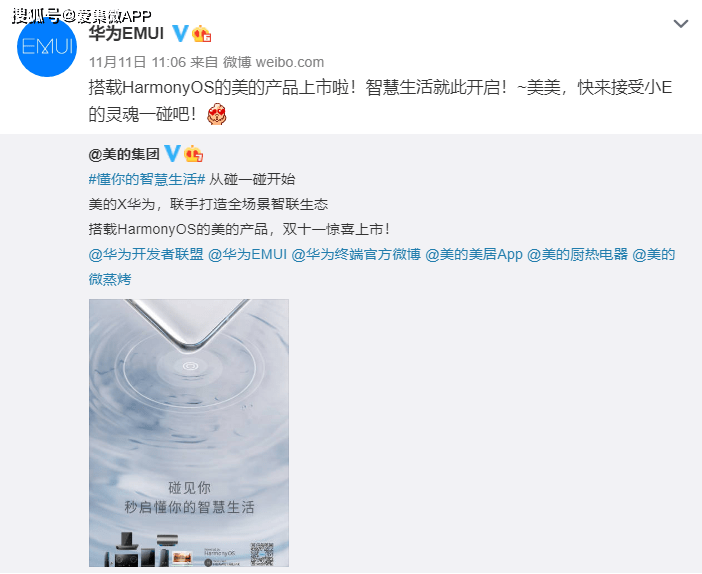This screenshot has height=574, width=702.
Task: Open the 11月11日 11:06 timestamp link
Action: tap(137, 62)
